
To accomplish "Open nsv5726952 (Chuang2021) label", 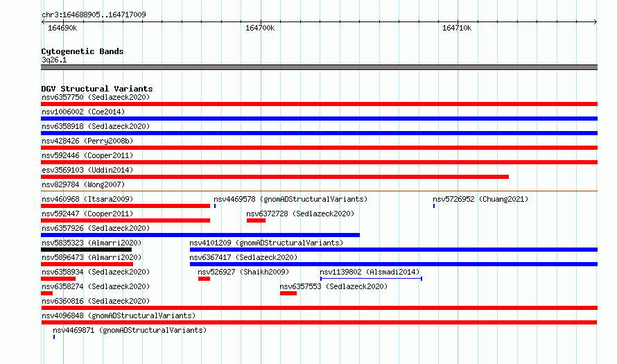I will [480, 199].
